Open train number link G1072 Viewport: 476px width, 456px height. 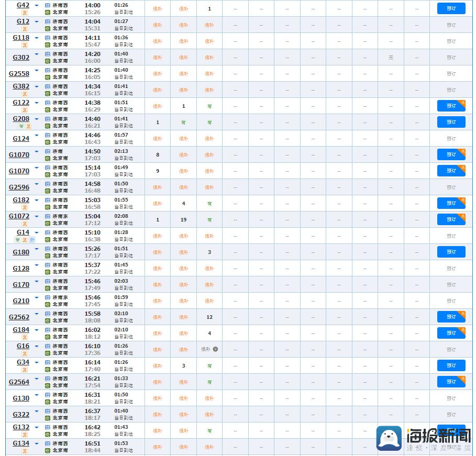19,216
